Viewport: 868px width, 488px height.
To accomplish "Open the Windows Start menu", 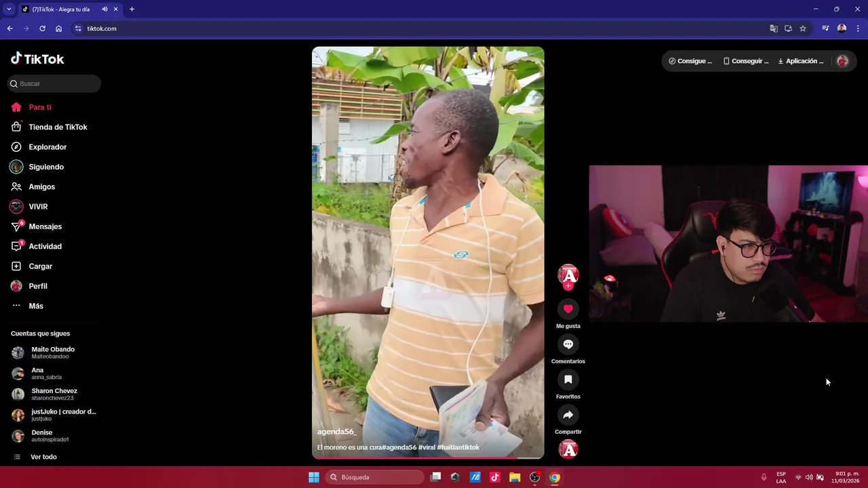I will (314, 477).
